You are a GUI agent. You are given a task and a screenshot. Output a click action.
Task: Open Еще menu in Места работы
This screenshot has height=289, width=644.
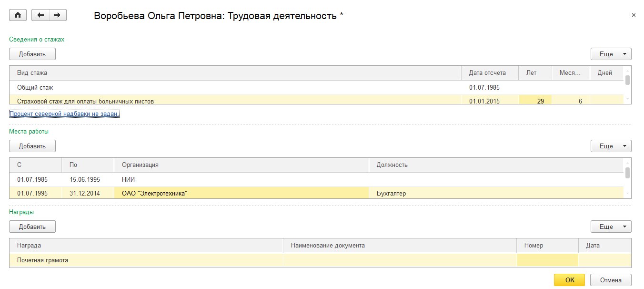coord(611,146)
